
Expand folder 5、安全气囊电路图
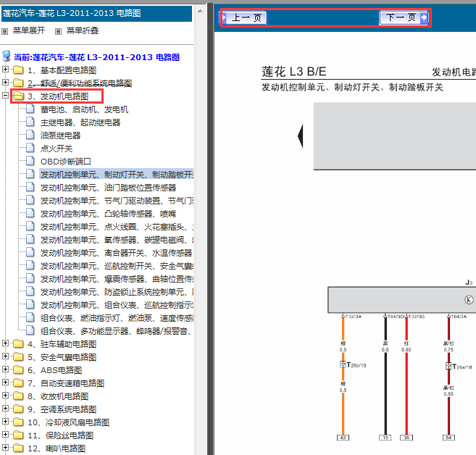5,356
